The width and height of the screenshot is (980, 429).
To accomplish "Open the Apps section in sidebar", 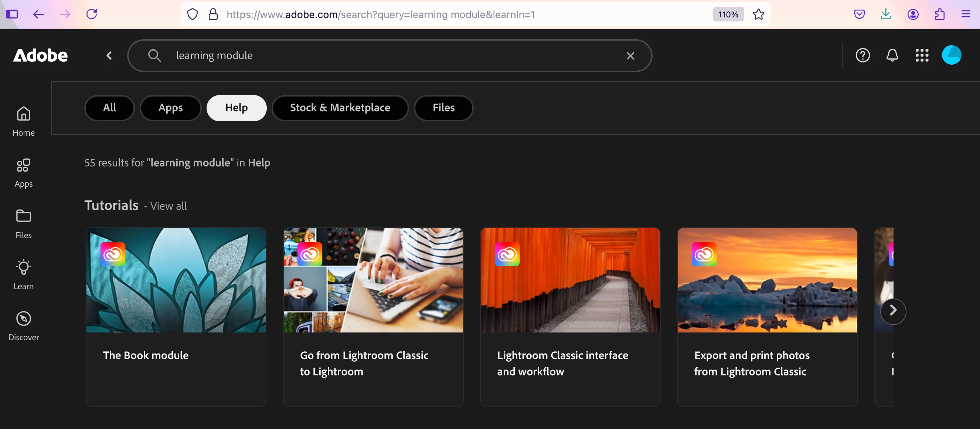I will pyautogui.click(x=24, y=172).
